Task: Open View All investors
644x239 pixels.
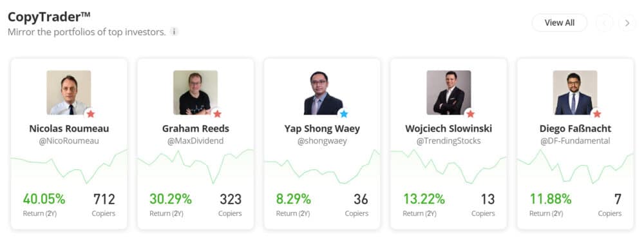Action: (560, 23)
